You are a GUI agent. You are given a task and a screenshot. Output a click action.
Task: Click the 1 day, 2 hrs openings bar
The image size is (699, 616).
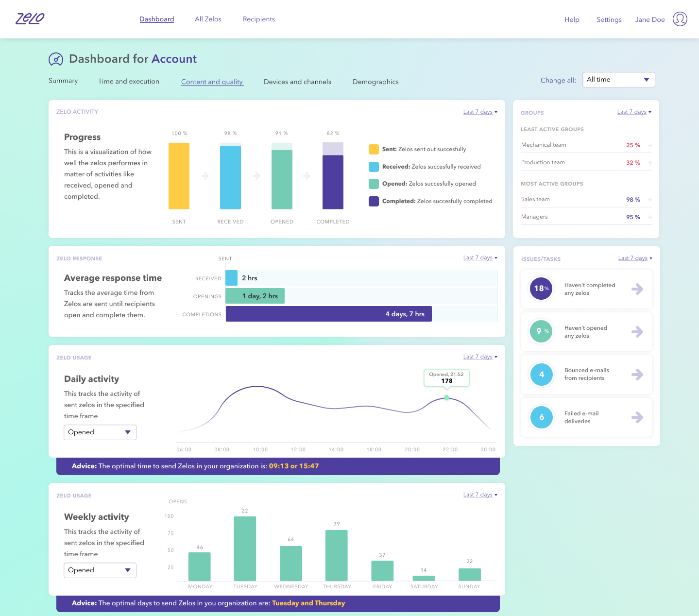[255, 296]
